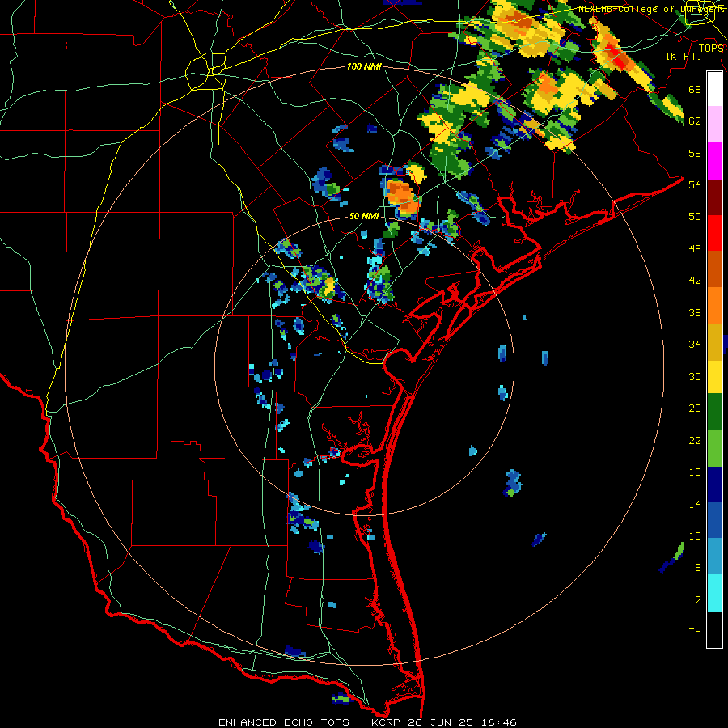Screen dimensions: 728x728
Task: Select the magenta legend swatch
Action: pos(714,161)
